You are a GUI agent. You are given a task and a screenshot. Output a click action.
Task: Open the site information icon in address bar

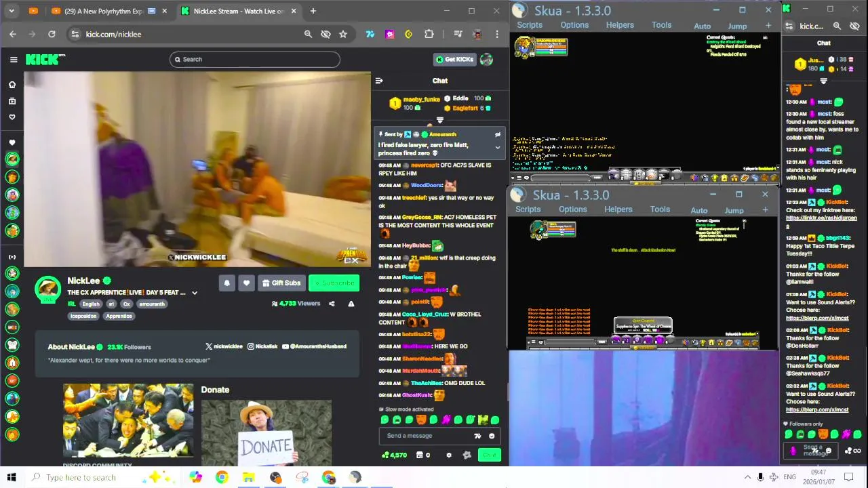[75, 34]
